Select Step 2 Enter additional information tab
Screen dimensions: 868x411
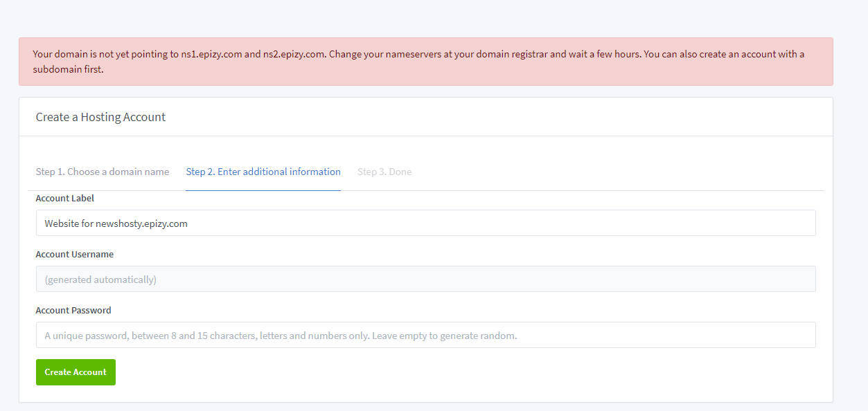pos(263,172)
